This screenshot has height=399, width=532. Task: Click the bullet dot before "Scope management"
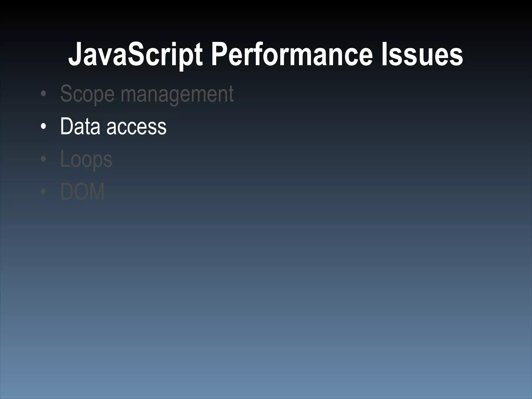[x=44, y=94]
